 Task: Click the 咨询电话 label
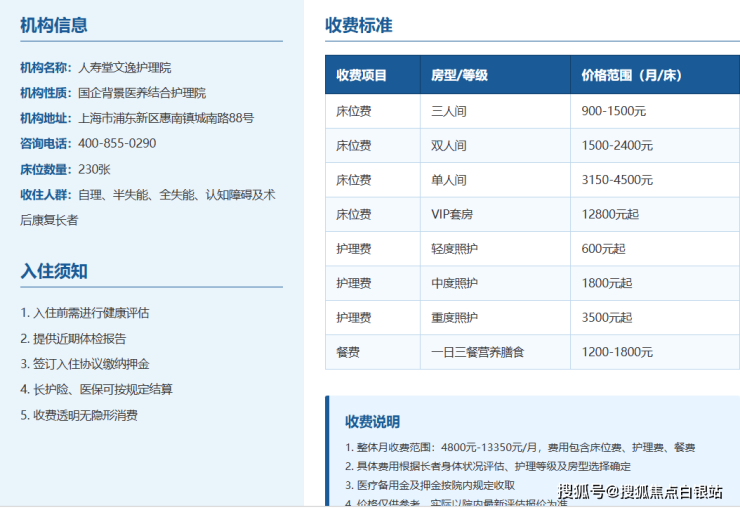pyautogui.click(x=45, y=144)
